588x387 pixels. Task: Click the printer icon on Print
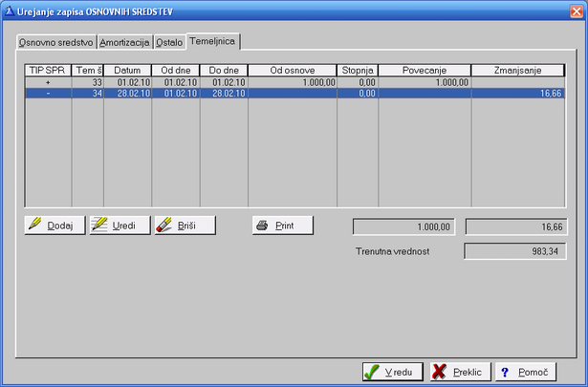262,226
